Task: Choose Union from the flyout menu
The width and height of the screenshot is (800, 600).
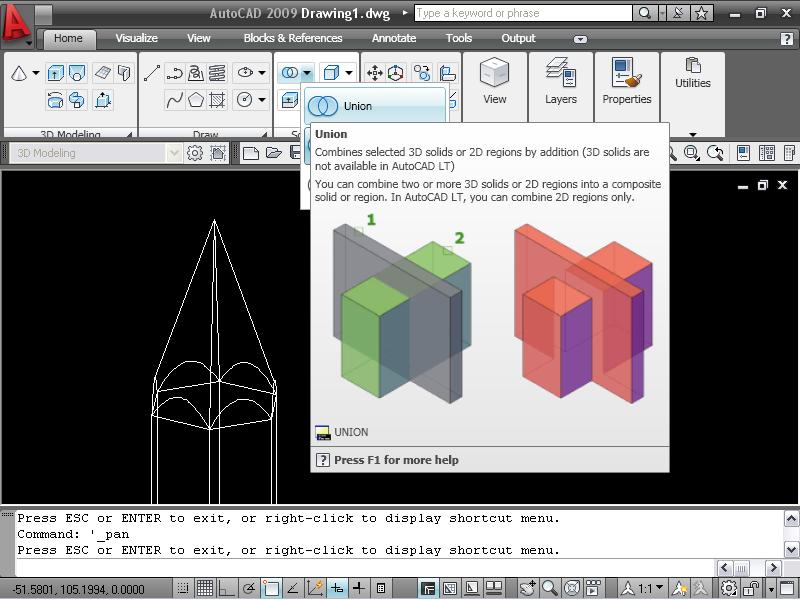Action: [375, 106]
